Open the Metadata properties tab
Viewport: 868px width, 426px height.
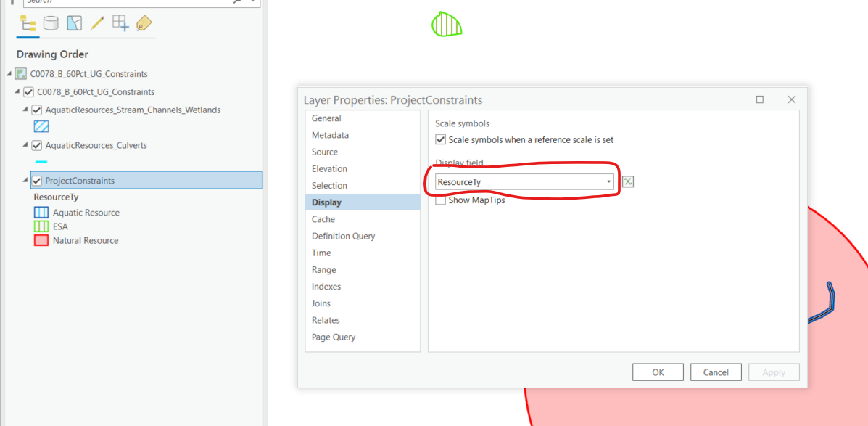coord(363,135)
